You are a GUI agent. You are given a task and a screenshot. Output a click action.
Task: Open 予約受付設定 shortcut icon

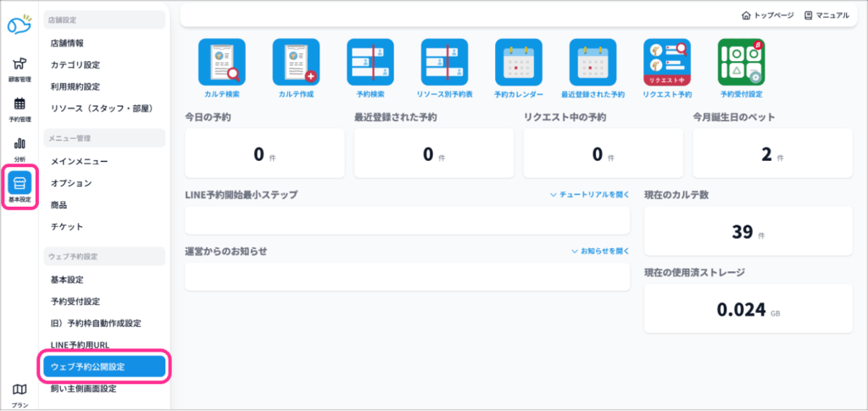pos(741,63)
